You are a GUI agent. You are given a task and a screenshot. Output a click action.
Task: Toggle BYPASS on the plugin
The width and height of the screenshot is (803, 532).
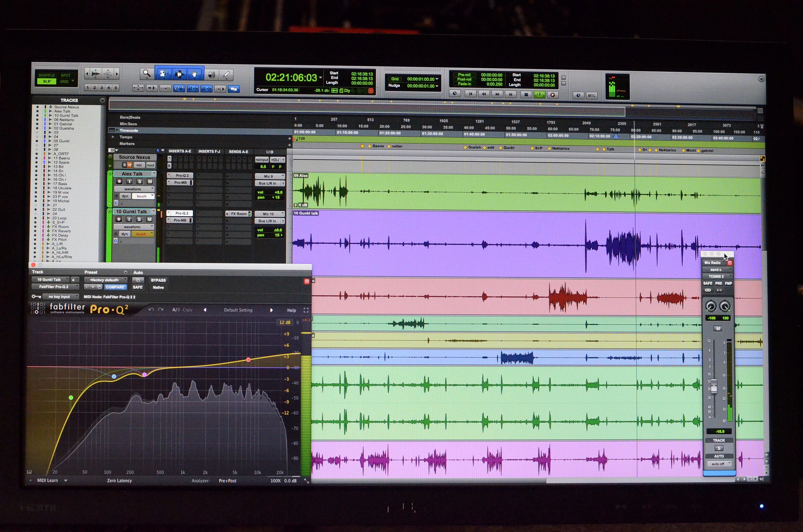point(158,280)
